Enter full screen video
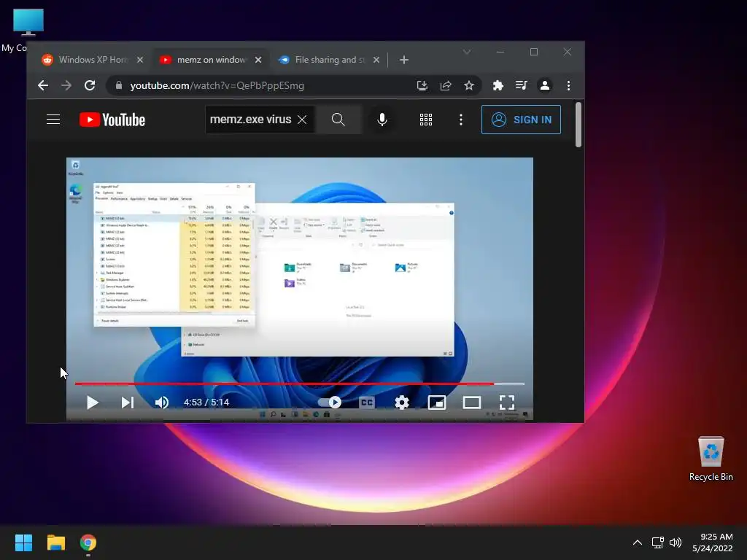 [507, 402]
